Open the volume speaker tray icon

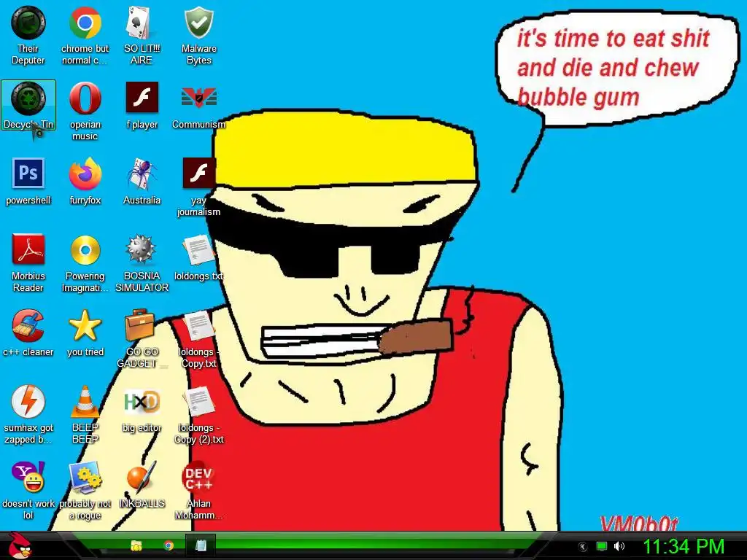[619, 546]
